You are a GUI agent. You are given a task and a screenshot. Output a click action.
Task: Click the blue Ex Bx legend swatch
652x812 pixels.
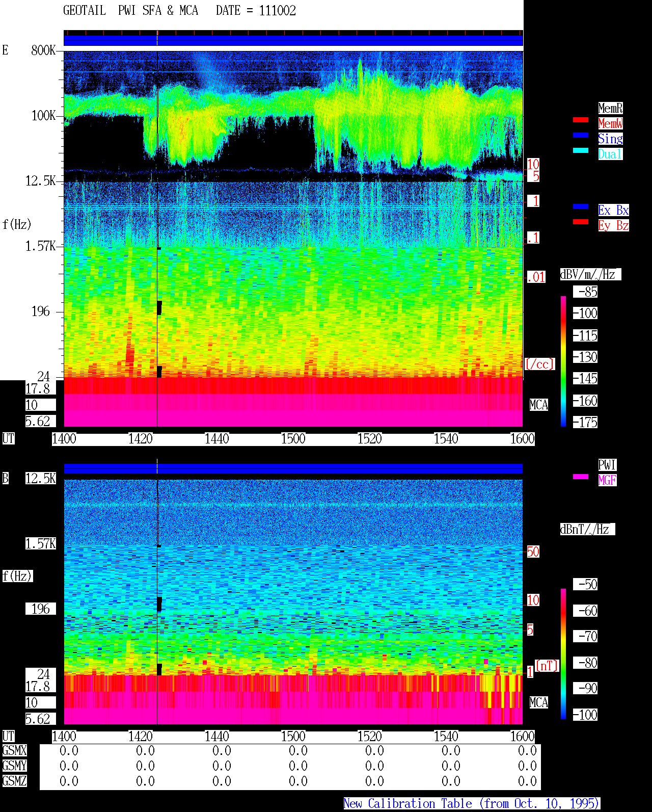coord(581,207)
